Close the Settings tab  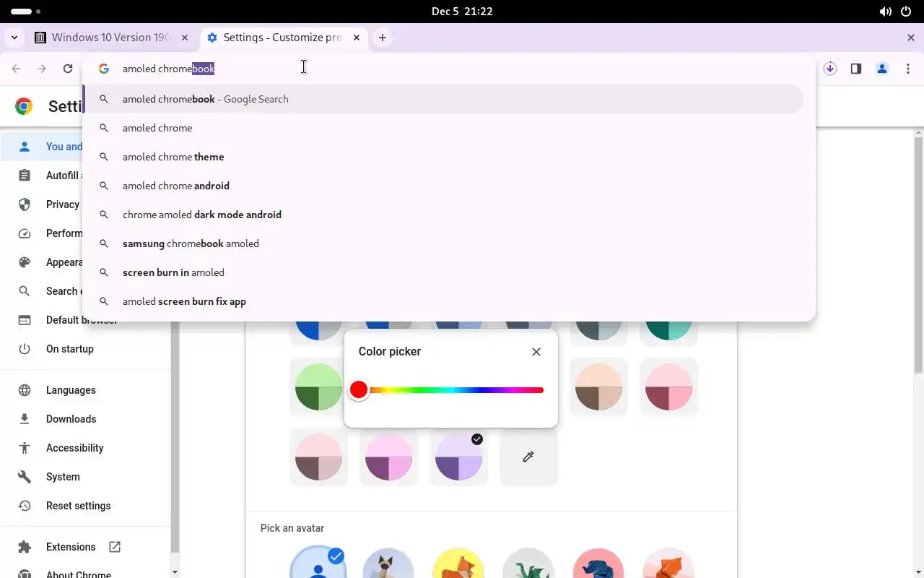pyautogui.click(x=357, y=38)
